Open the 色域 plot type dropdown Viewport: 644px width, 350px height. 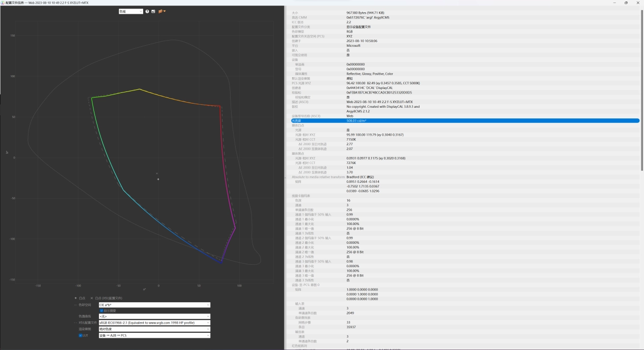pos(131,11)
